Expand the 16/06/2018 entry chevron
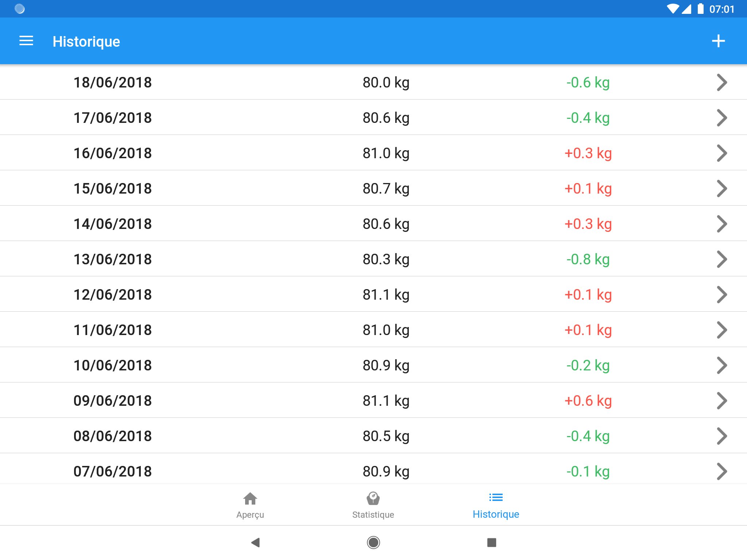 [721, 153]
